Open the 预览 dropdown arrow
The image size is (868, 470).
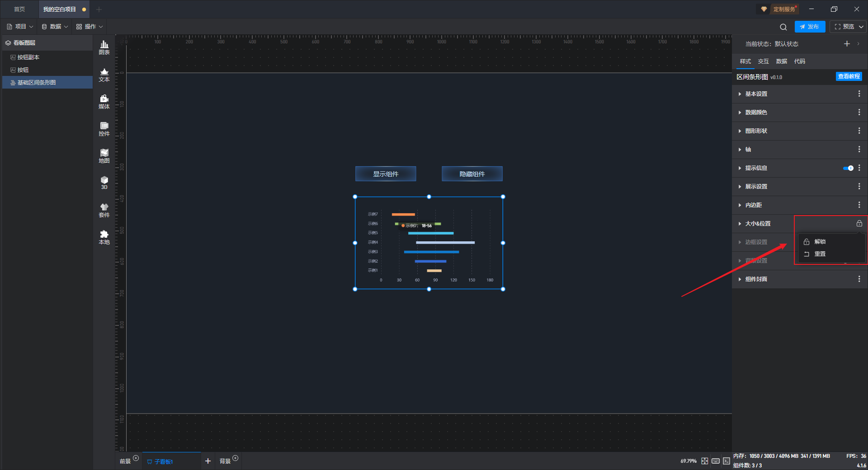tap(861, 27)
